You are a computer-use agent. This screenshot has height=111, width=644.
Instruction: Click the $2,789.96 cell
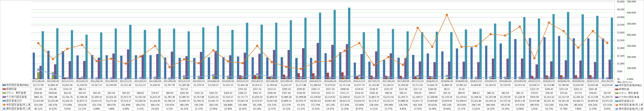pyautogui.click(x=563, y=85)
